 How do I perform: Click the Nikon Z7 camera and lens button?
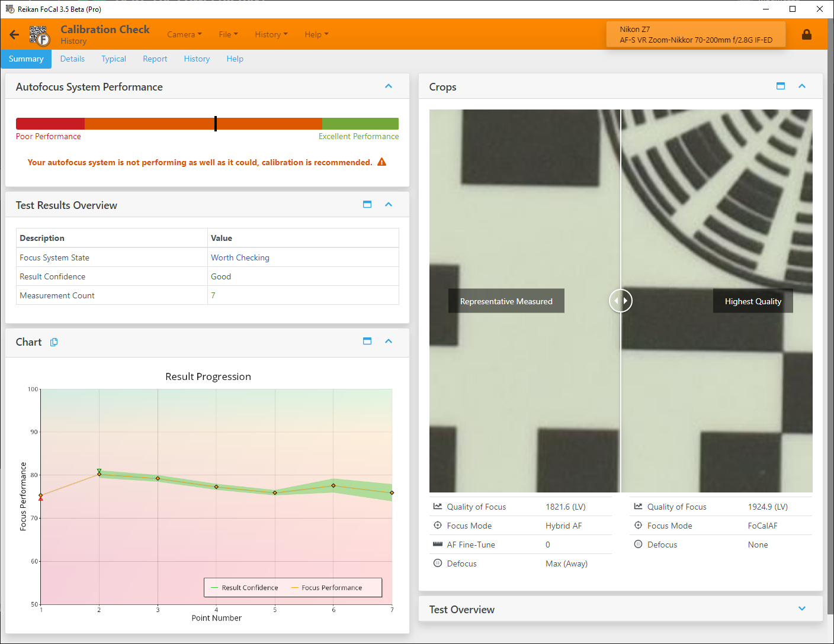[x=696, y=34]
